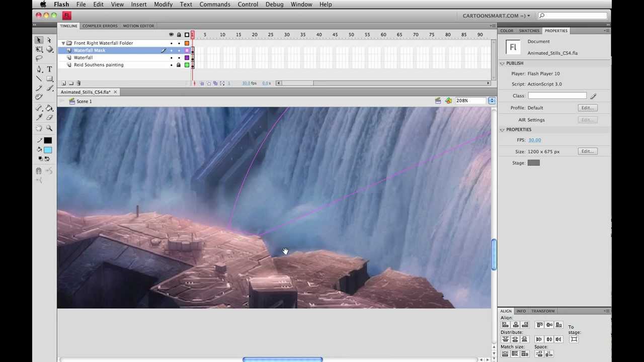644x362 pixels.
Task: Select the Rectangle tool
Action: pos(49,78)
